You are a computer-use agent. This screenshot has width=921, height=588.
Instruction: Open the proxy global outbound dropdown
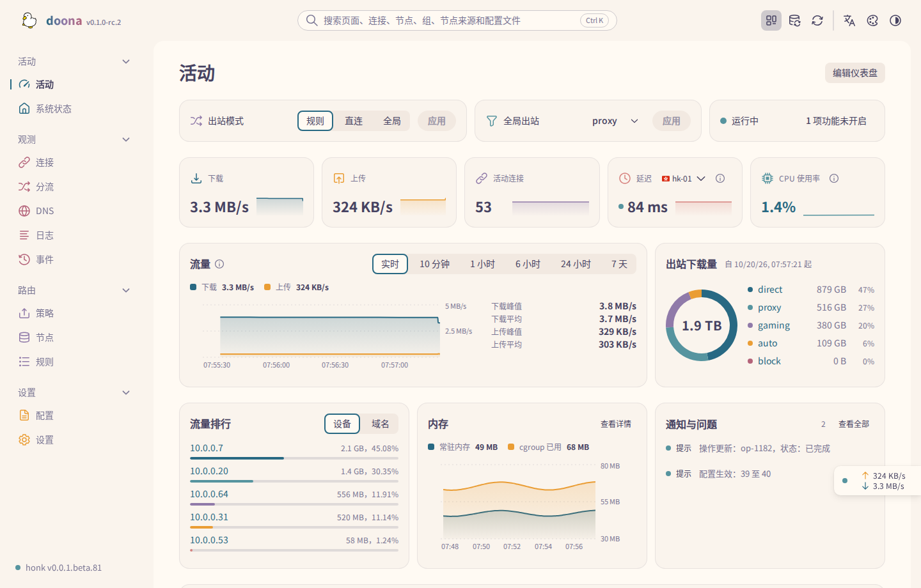[615, 121]
